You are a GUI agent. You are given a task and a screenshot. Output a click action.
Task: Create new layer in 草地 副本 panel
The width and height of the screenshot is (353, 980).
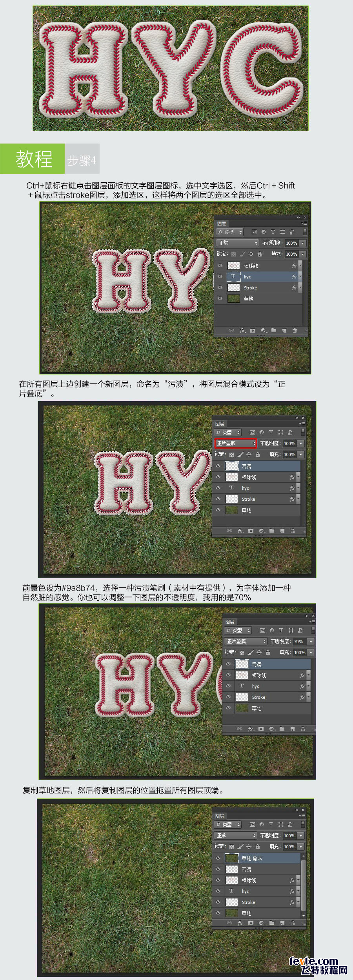tap(282, 923)
